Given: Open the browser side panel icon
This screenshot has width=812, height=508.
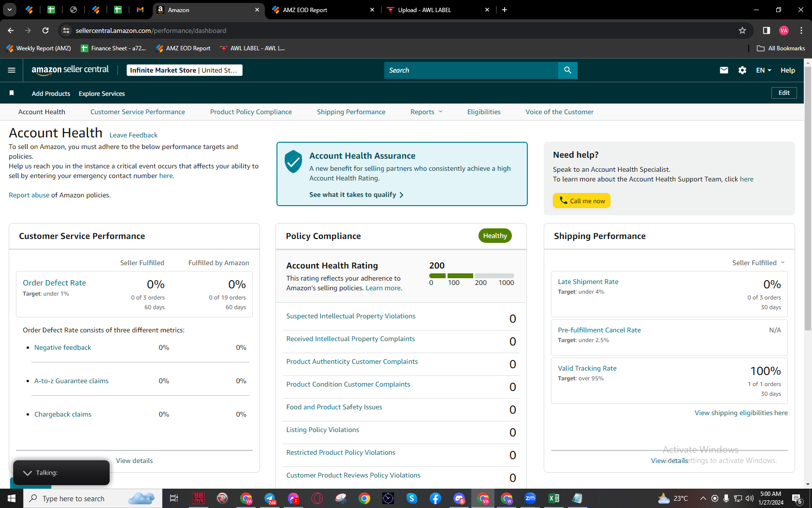Looking at the screenshot, I should click(766, 30).
